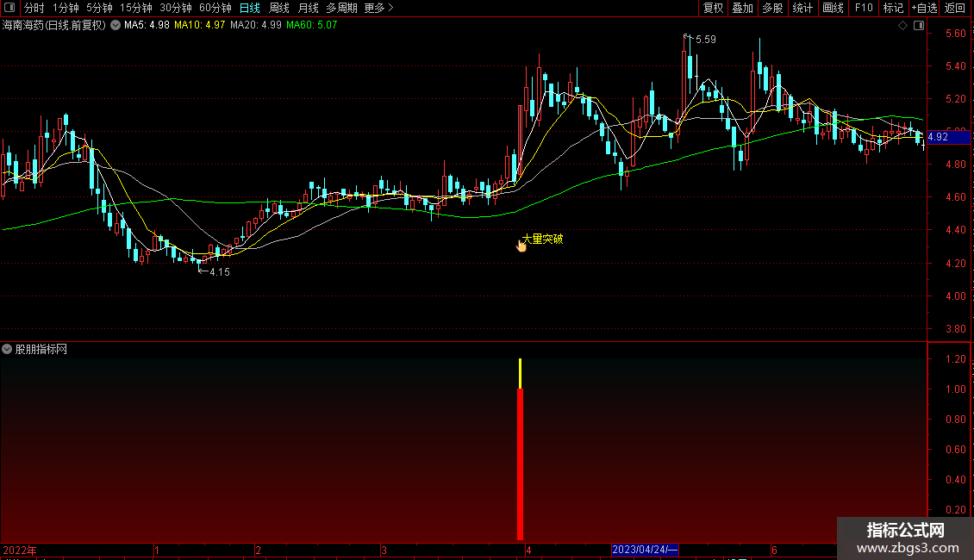This screenshot has height=560, width=974.
Task: Toggle the sidebar panel icon at top-left
Action: 9,8
